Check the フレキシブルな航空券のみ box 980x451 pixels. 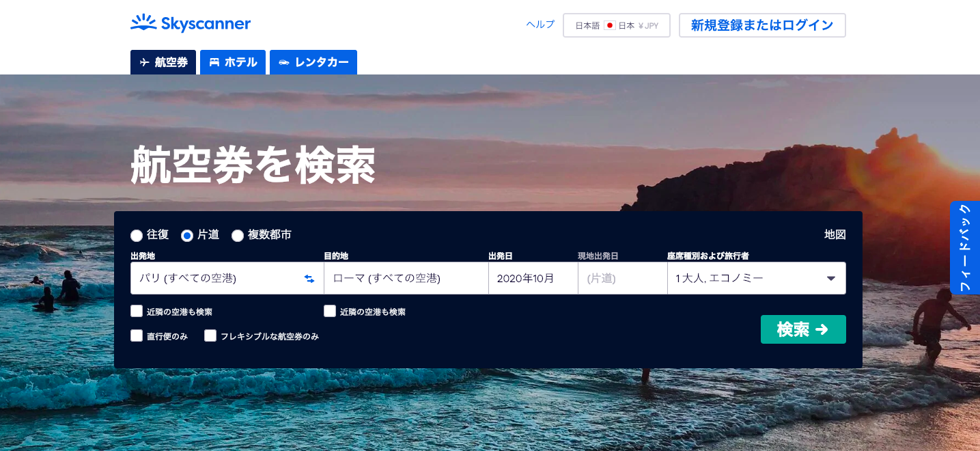[210, 336]
